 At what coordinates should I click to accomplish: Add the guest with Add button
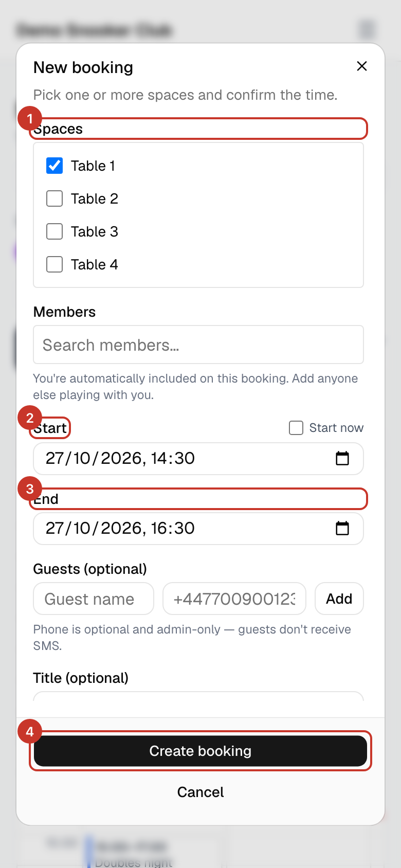coord(339,599)
